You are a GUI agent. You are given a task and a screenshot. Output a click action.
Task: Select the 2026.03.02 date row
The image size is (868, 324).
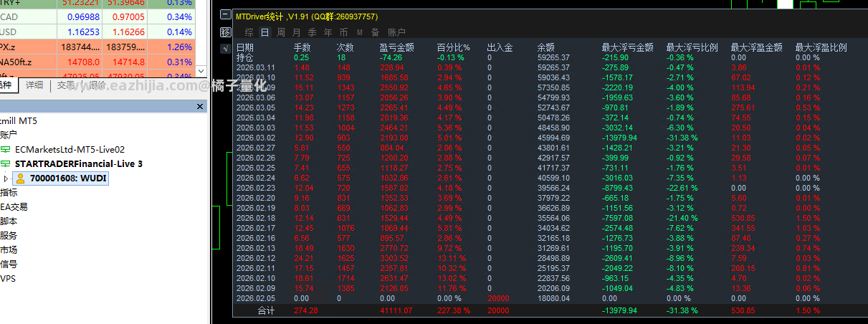tap(256, 137)
